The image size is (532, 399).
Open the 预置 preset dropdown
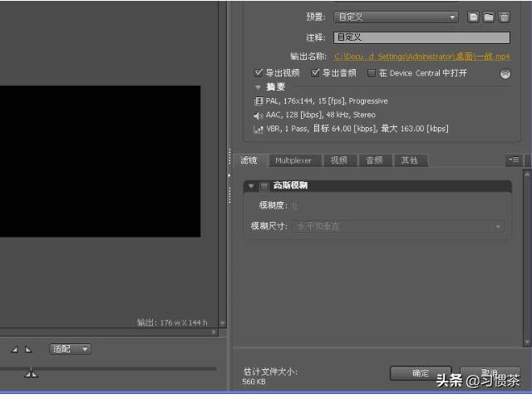coord(396,17)
